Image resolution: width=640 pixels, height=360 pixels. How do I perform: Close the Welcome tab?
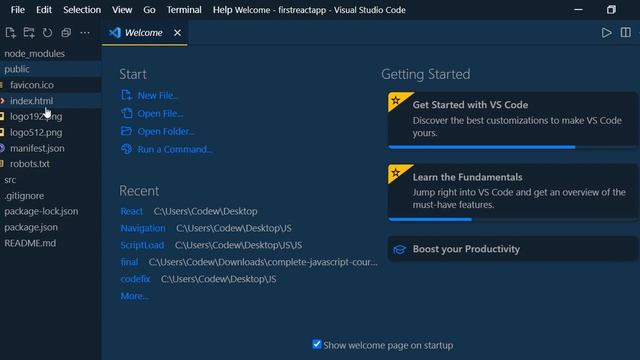tap(177, 33)
